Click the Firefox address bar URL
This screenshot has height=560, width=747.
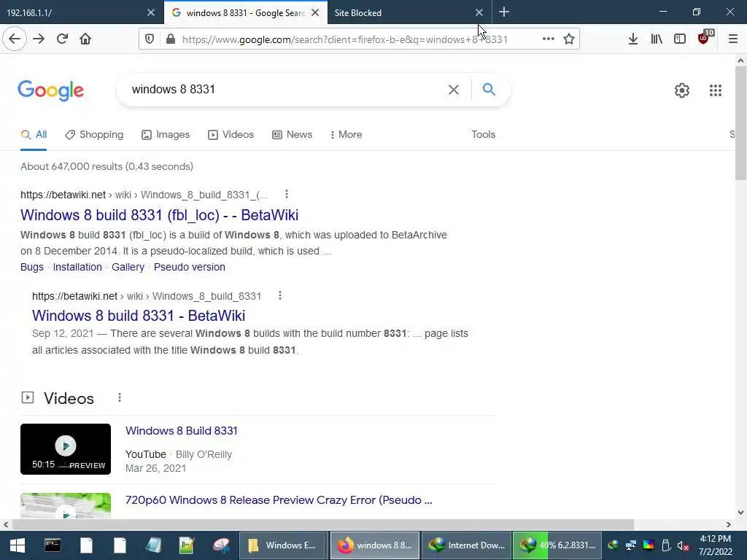(344, 39)
